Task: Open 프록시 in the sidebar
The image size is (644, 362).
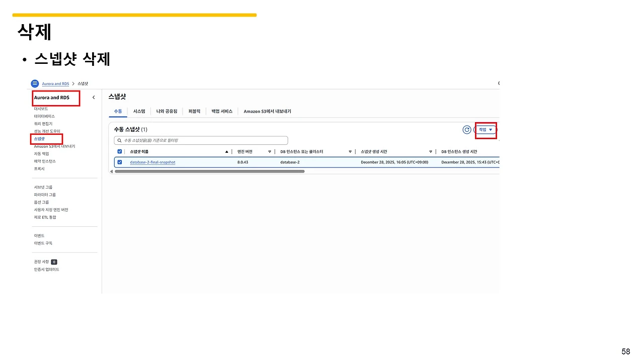Action: 39,169
